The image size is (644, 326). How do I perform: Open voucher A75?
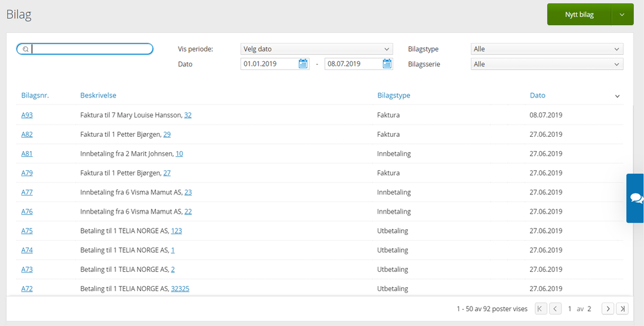27,231
